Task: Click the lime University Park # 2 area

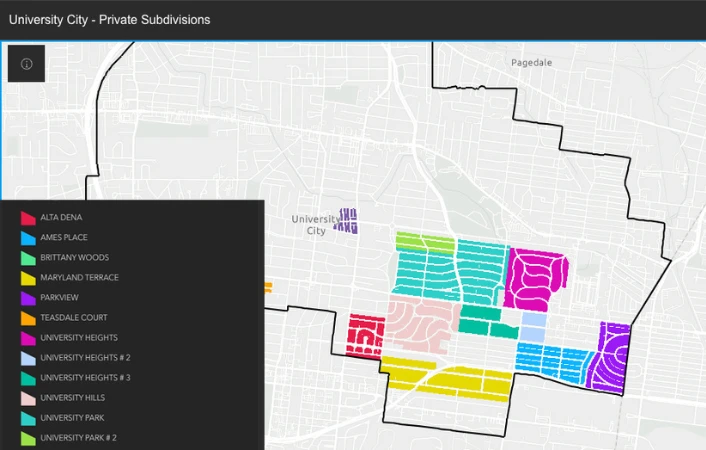Action: (425, 242)
